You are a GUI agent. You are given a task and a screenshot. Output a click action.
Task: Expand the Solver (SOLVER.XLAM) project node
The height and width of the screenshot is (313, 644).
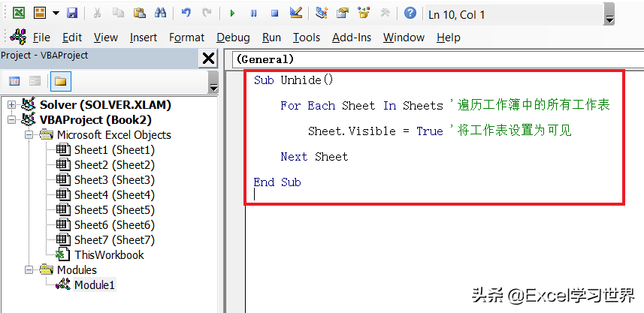[x=11, y=105]
